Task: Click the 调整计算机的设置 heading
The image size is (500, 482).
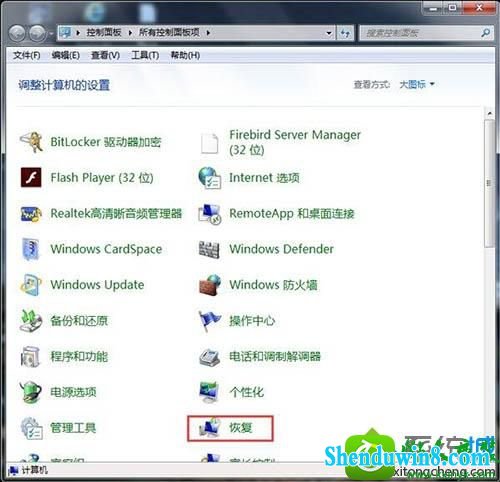Action: [64, 85]
